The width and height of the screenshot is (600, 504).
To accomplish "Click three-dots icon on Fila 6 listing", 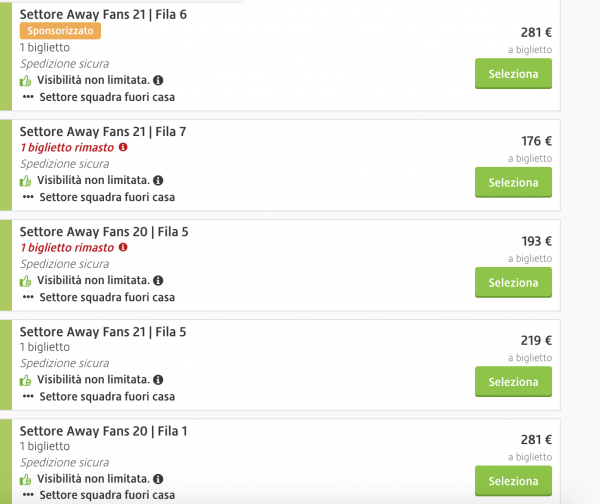I will point(28,97).
